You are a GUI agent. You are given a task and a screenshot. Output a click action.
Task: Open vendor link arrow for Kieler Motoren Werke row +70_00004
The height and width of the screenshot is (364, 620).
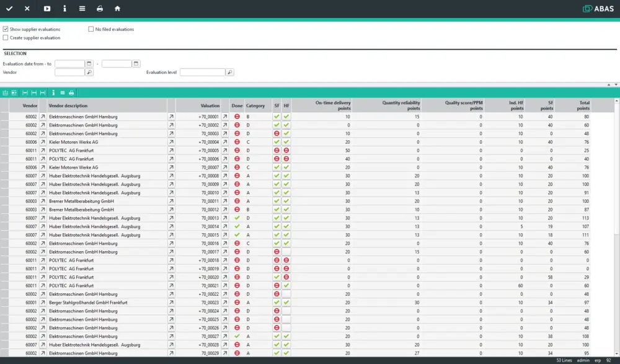[43, 142]
